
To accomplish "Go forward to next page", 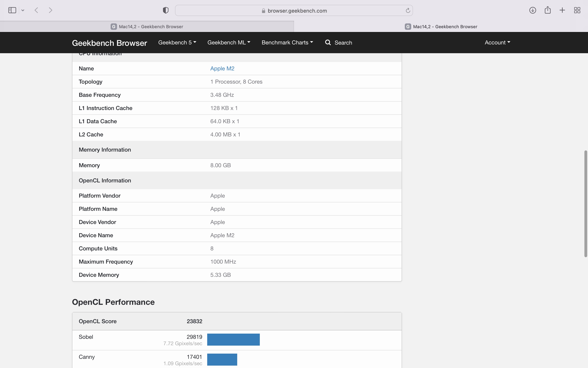I will pos(50,10).
